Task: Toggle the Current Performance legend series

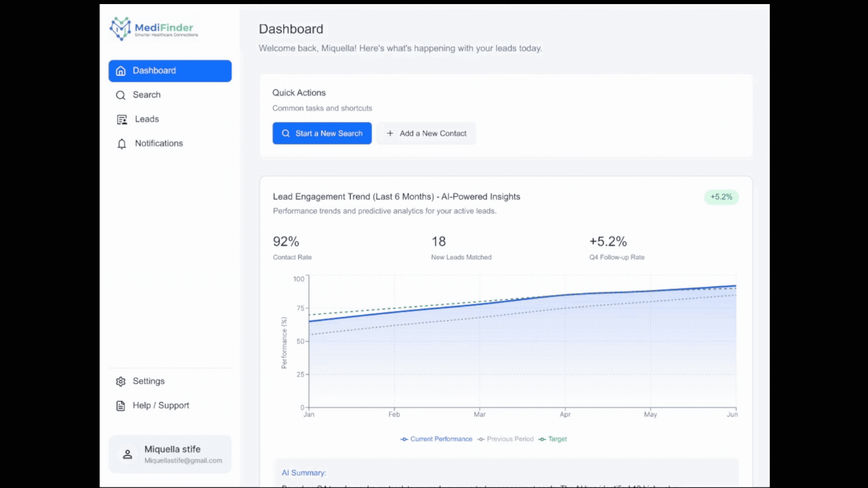Action: (x=436, y=439)
